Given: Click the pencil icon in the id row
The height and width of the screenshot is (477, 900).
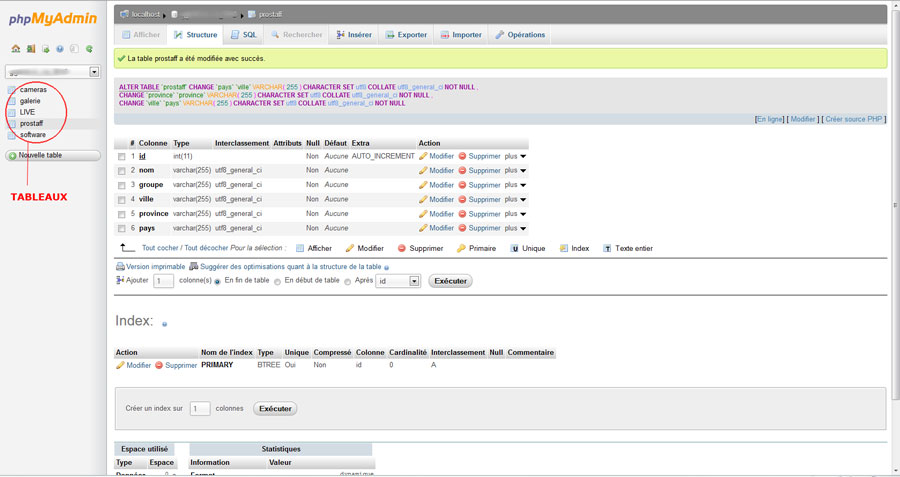Looking at the screenshot, I should click(x=423, y=156).
